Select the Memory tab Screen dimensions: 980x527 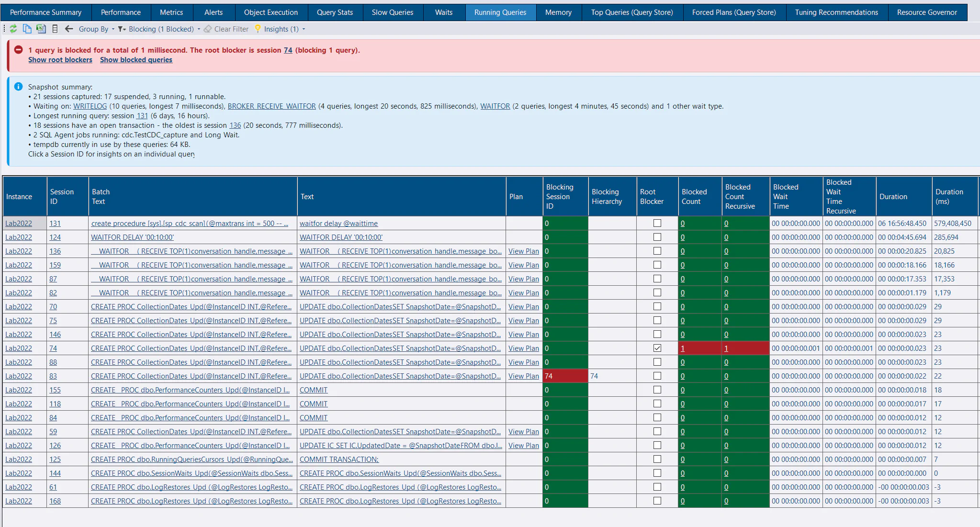(x=558, y=12)
